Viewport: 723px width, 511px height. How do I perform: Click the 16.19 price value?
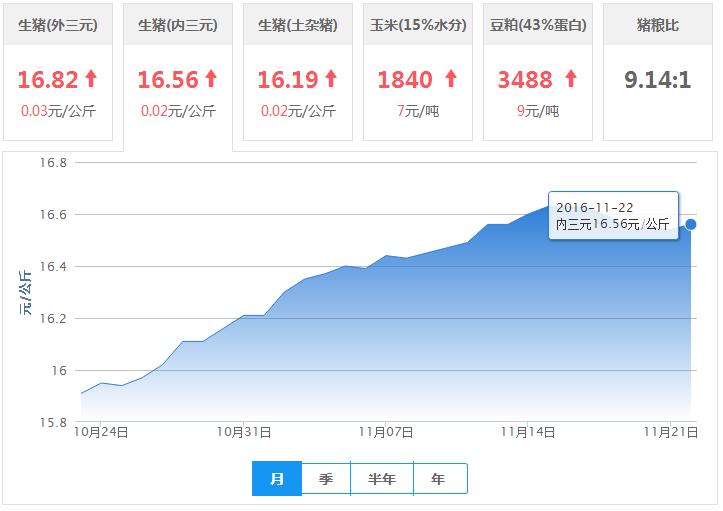(288, 79)
